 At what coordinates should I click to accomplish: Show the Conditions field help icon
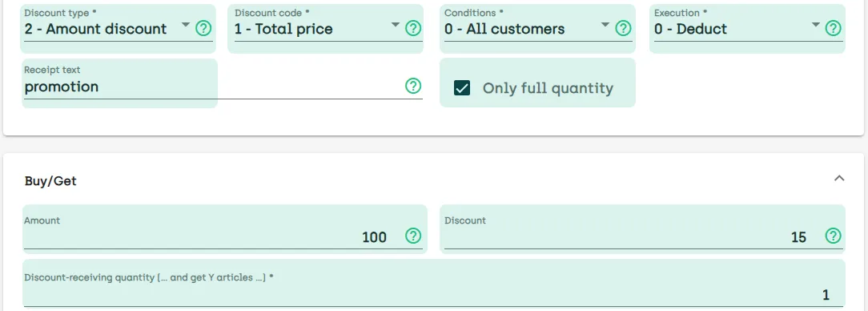tap(623, 28)
